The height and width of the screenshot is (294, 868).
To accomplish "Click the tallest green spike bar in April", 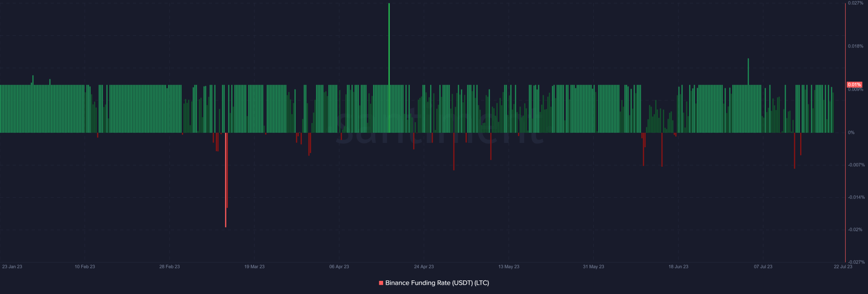I will pos(389,68).
